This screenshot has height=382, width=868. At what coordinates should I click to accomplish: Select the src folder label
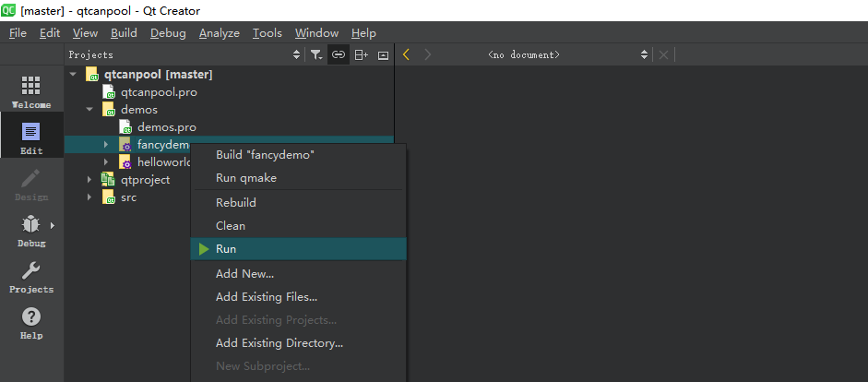pyautogui.click(x=129, y=197)
